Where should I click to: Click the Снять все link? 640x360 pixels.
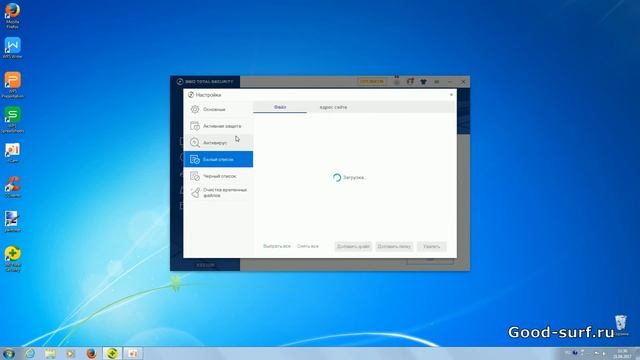tap(308, 246)
